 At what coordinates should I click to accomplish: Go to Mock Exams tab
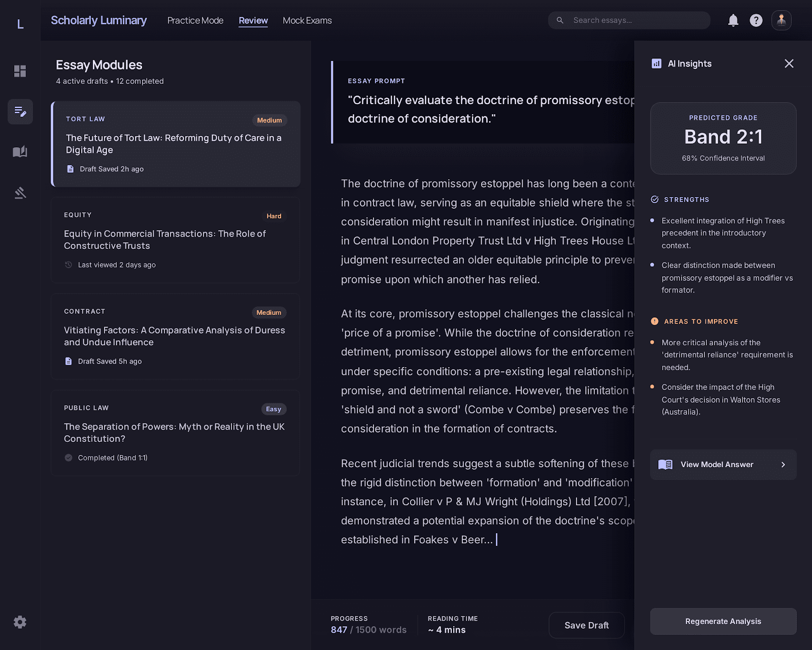point(307,20)
